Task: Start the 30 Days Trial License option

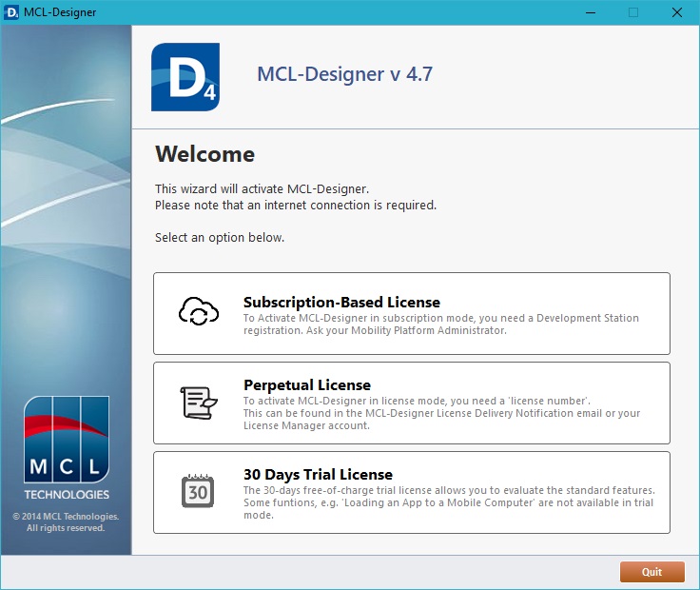Action: click(x=318, y=474)
